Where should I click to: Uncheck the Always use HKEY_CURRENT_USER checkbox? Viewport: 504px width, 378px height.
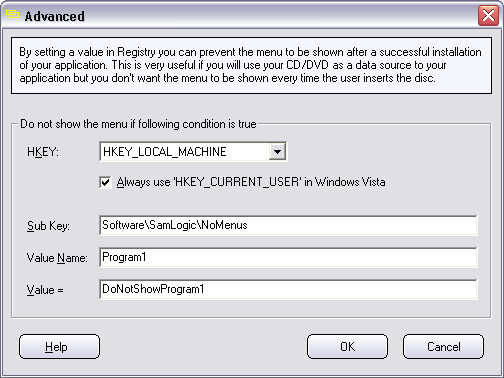pyautogui.click(x=105, y=182)
